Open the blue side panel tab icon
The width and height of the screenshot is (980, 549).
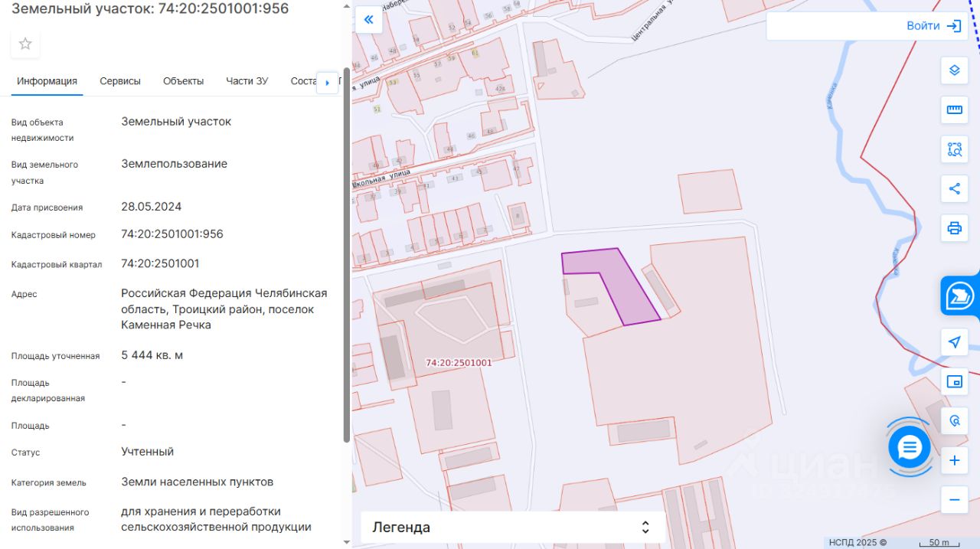[959, 296]
